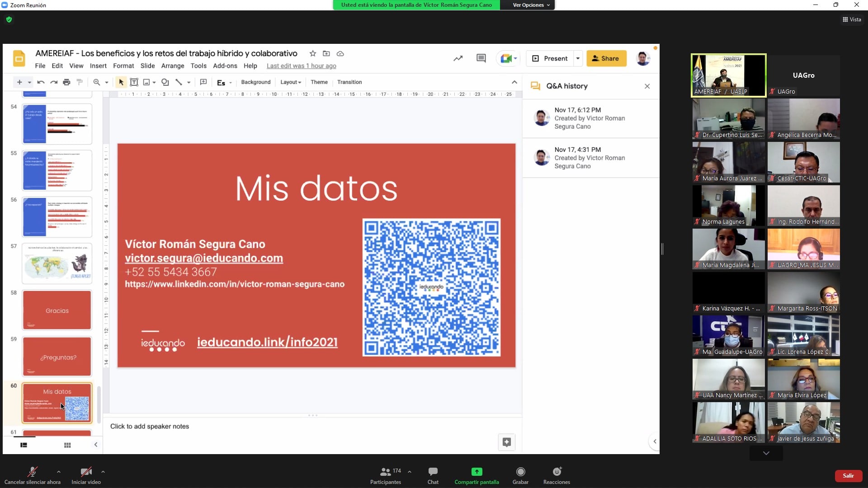This screenshot has width=868, height=488.
Task: Open the Arrange menu
Action: pyautogui.click(x=172, y=66)
